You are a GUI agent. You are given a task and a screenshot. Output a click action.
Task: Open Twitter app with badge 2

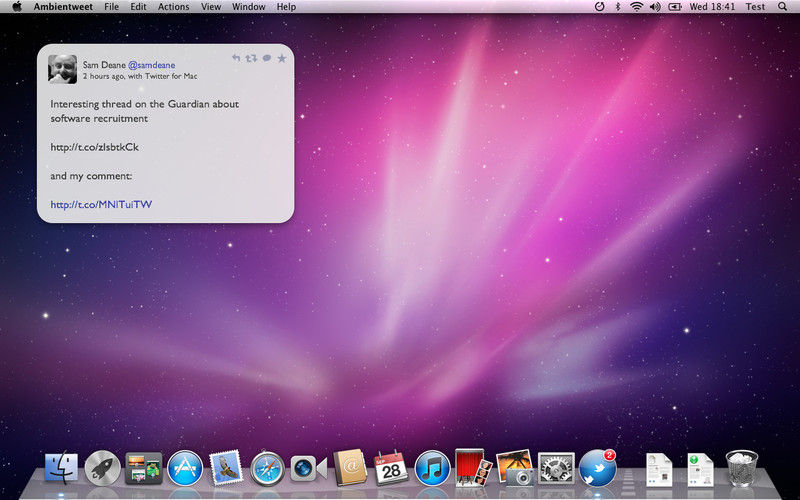click(x=597, y=467)
